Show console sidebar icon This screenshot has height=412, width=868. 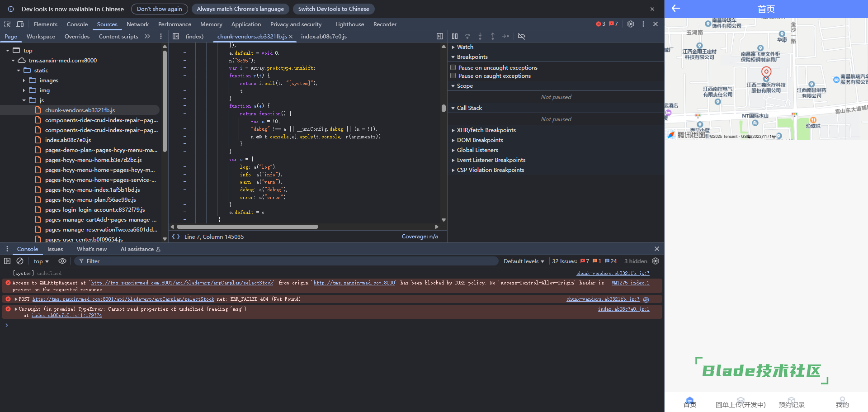[x=7, y=261]
